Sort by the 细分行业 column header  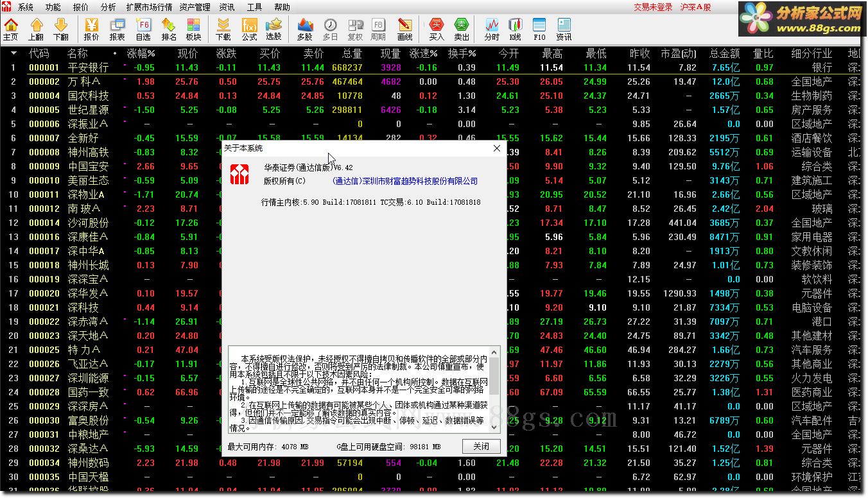(812, 53)
